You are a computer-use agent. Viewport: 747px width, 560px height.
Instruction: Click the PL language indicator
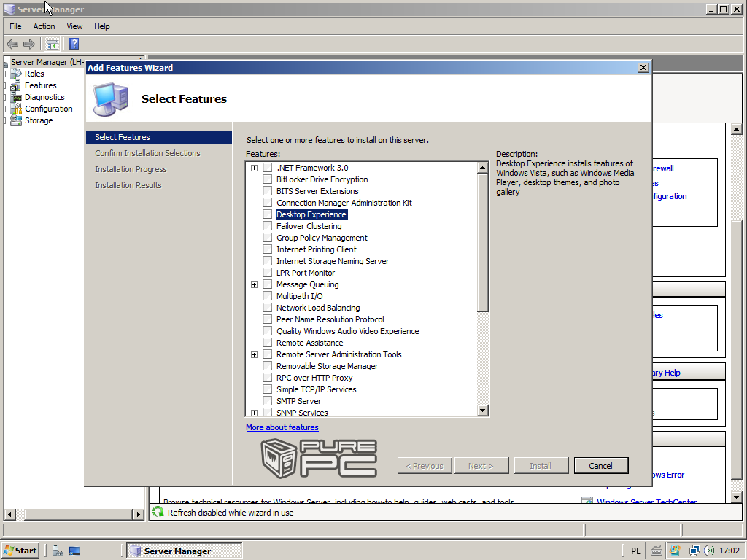(635, 551)
